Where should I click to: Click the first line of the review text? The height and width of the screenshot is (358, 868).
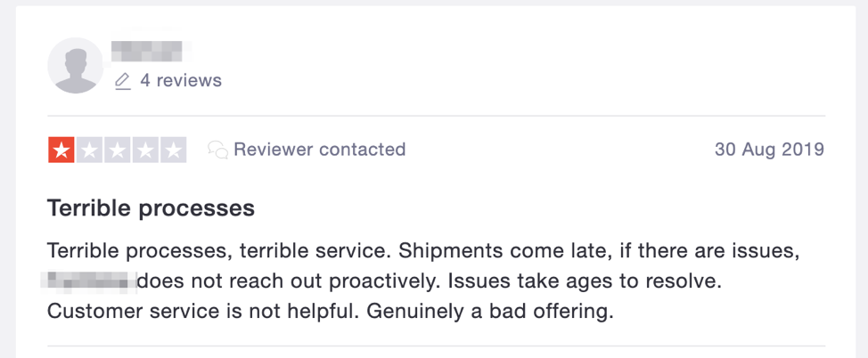[x=422, y=252]
